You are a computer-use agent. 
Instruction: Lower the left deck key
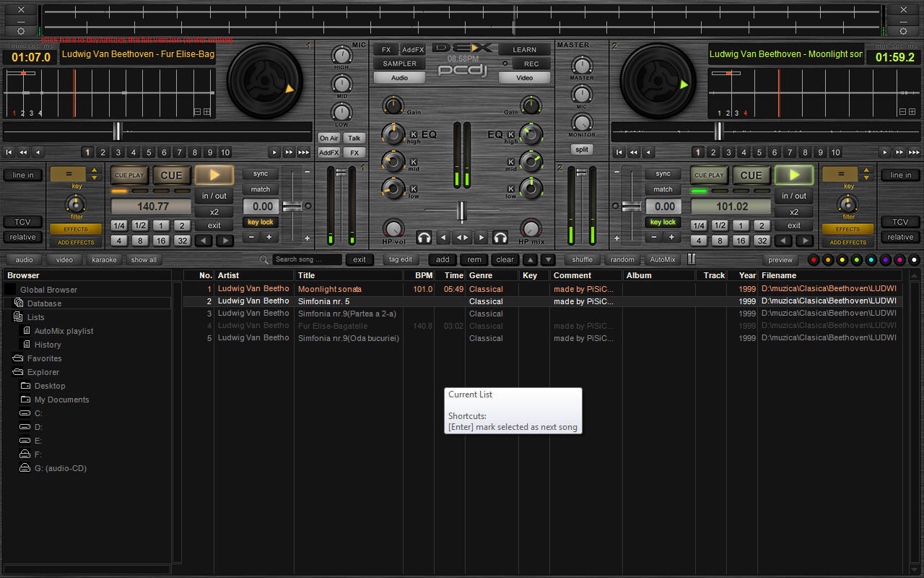95,177
